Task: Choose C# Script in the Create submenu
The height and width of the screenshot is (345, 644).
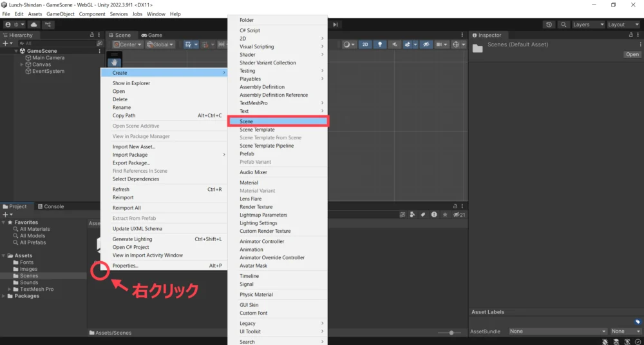Action: pos(278,30)
